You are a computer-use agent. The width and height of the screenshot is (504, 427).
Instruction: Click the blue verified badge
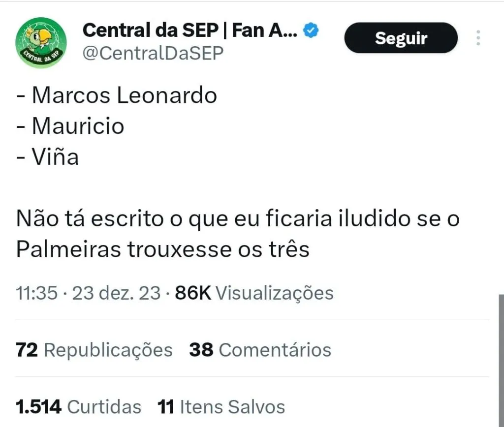311,31
